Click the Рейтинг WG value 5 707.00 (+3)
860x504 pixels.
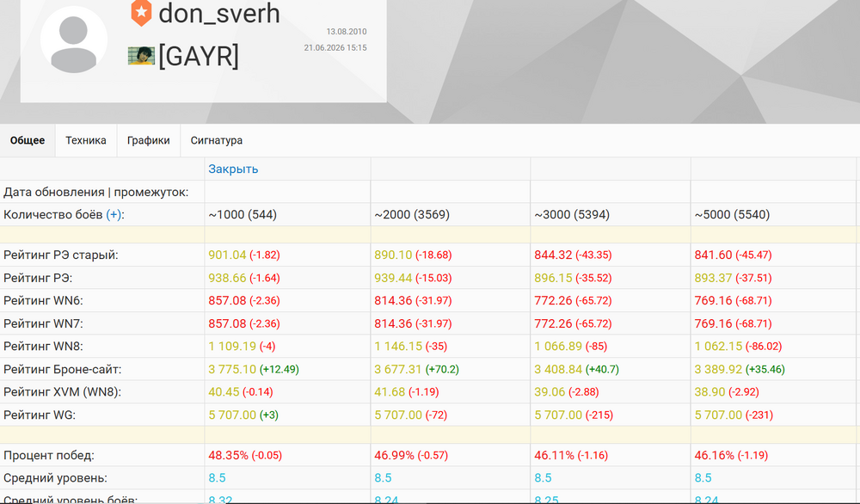[x=243, y=415]
